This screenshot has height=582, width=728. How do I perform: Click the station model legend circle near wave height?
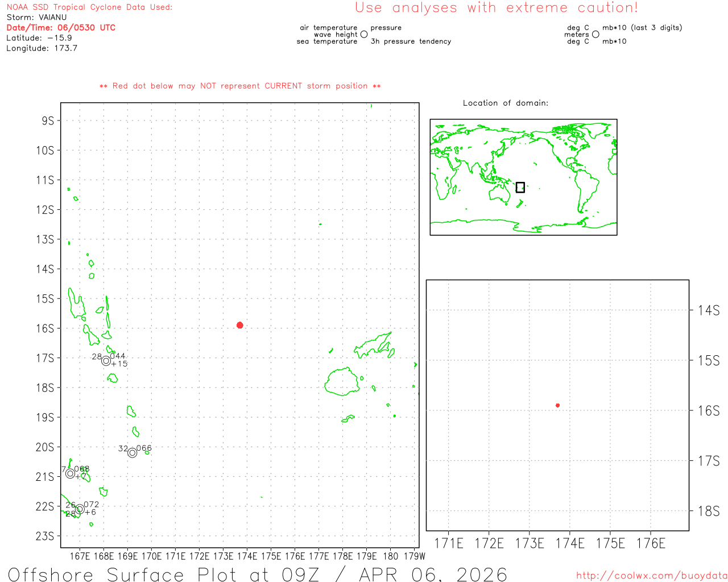click(x=364, y=35)
